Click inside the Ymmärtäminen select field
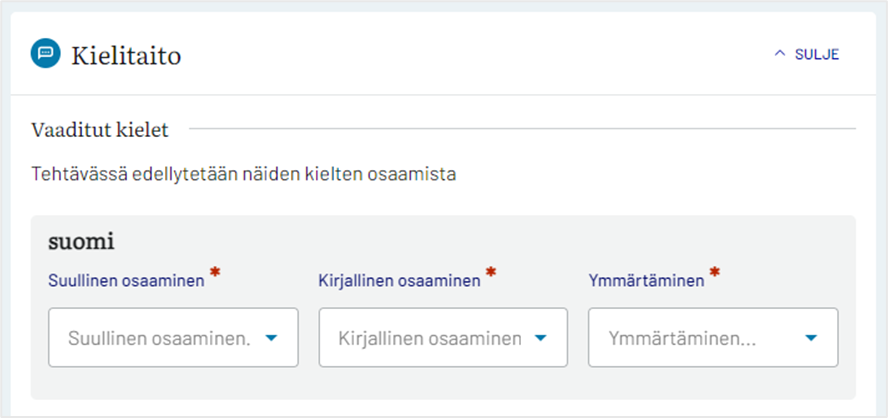 [713, 338]
